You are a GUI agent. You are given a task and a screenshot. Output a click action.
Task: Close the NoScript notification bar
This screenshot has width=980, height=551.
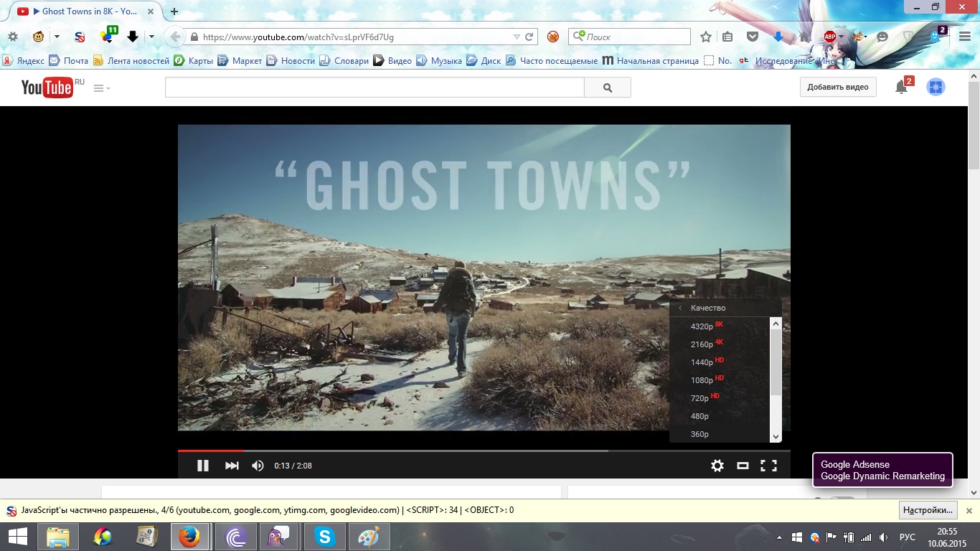point(969,511)
